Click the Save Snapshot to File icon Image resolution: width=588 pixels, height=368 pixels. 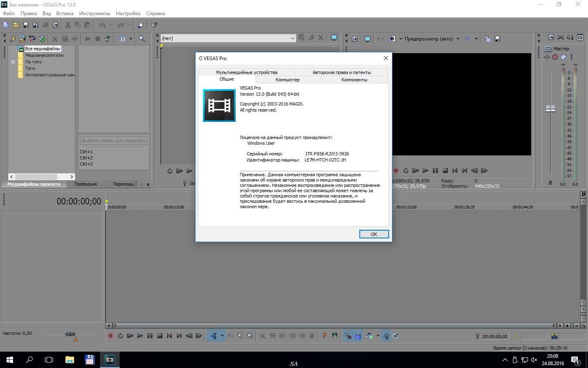497,38
